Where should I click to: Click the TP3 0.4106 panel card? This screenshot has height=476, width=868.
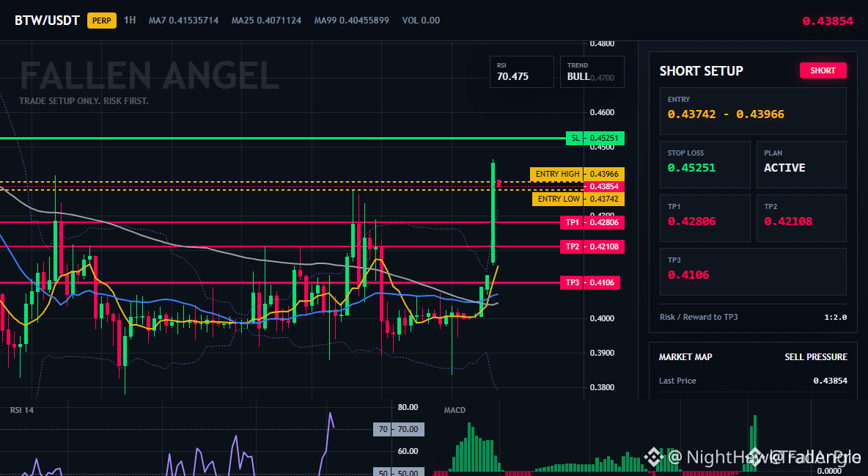[753, 271]
